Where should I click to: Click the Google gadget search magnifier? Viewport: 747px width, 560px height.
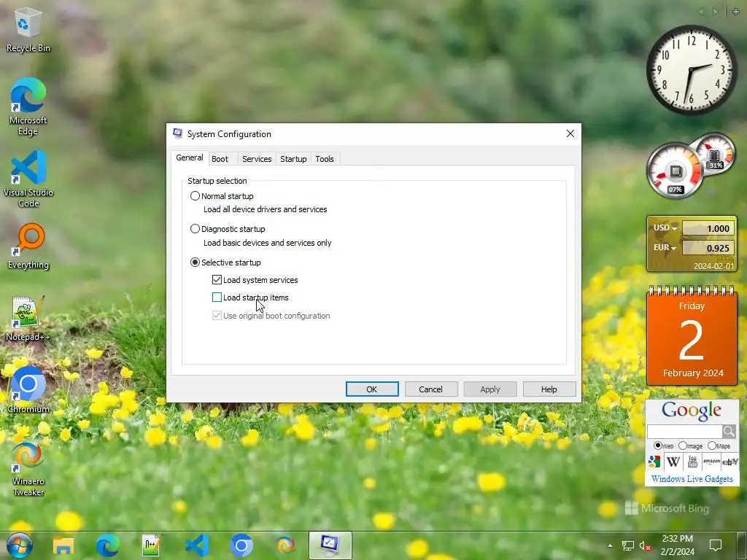tap(729, 432)
